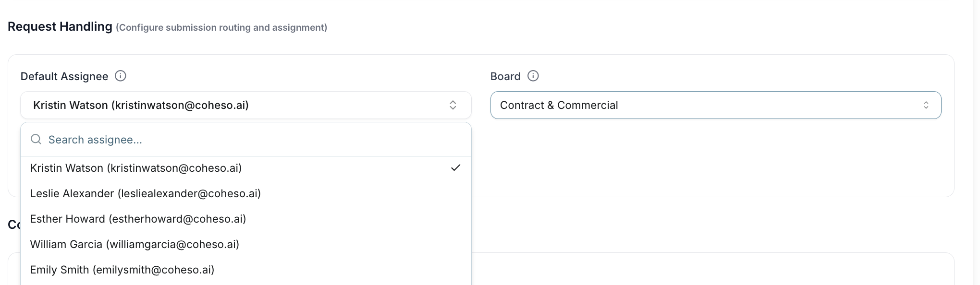
Task: Select Kristin Watson in the assignee list
Action: pyautogui.click(x=136, y=168)
